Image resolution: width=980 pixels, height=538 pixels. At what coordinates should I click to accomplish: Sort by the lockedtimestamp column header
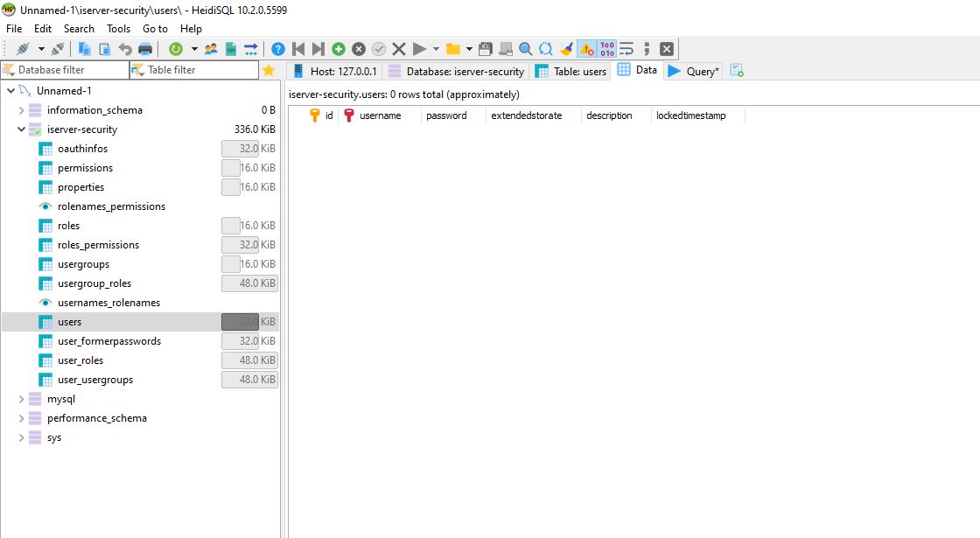click(697, 115)
